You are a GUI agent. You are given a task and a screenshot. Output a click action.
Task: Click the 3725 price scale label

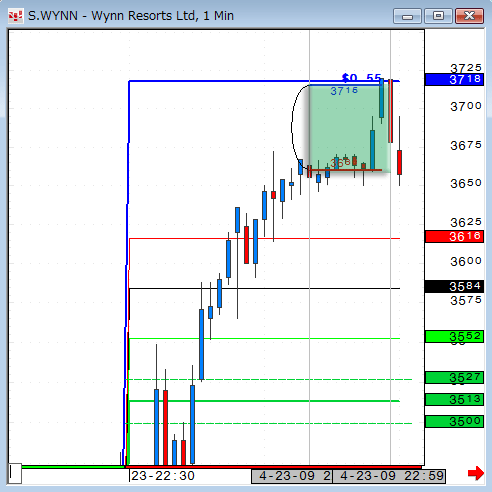(x=466, y=68)
